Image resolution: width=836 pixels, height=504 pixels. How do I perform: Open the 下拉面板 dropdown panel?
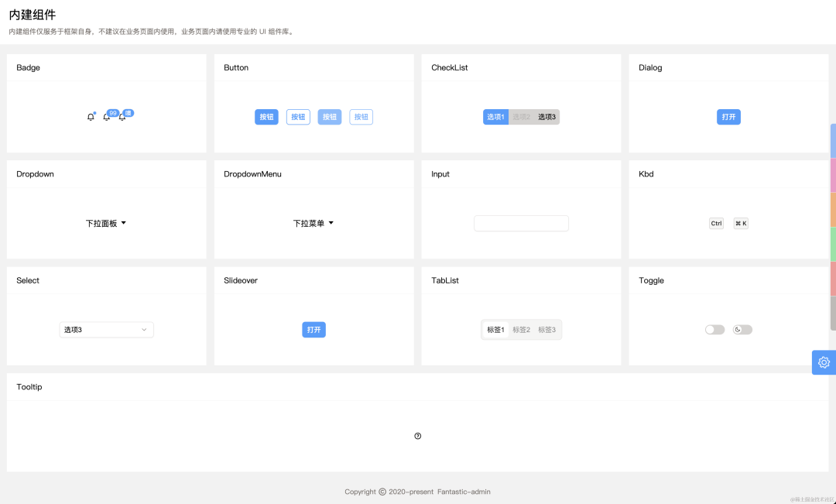click(106, 224)
